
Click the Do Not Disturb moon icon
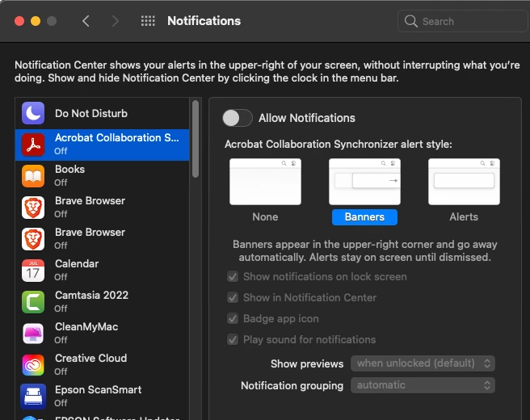point(33,113)
